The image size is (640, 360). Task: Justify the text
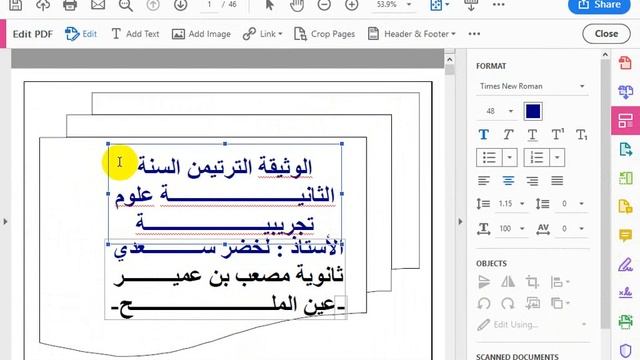tap(557, 180)
